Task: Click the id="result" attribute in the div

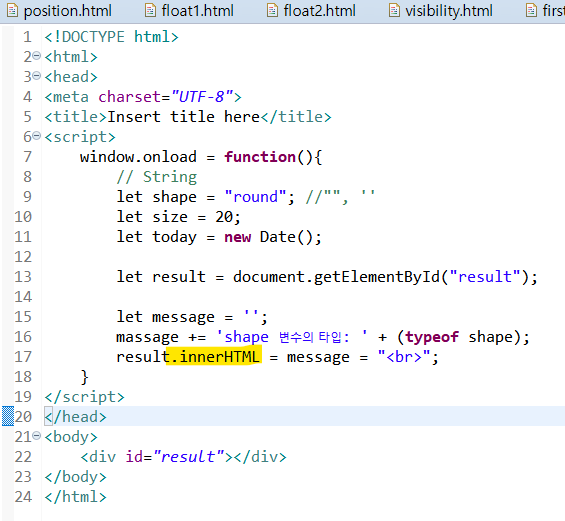Action: (x=175, y=457)
